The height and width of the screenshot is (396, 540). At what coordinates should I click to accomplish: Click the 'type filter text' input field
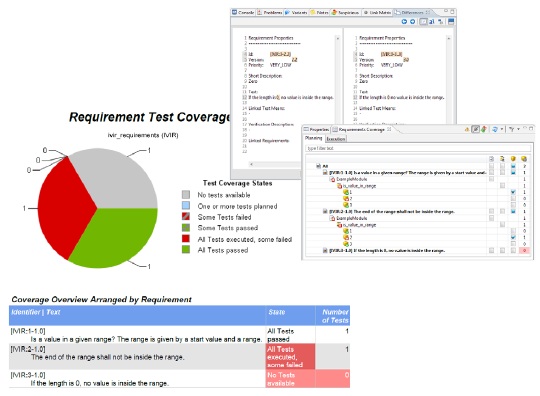click(x=418, y=148)
